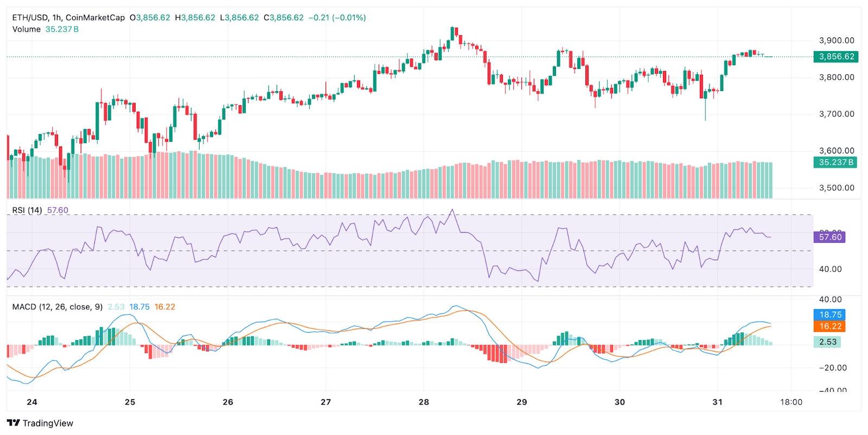868x435 pixels.
Task: Click the purple 57.60 RSI value tag
Action: (x=830, y=237)
